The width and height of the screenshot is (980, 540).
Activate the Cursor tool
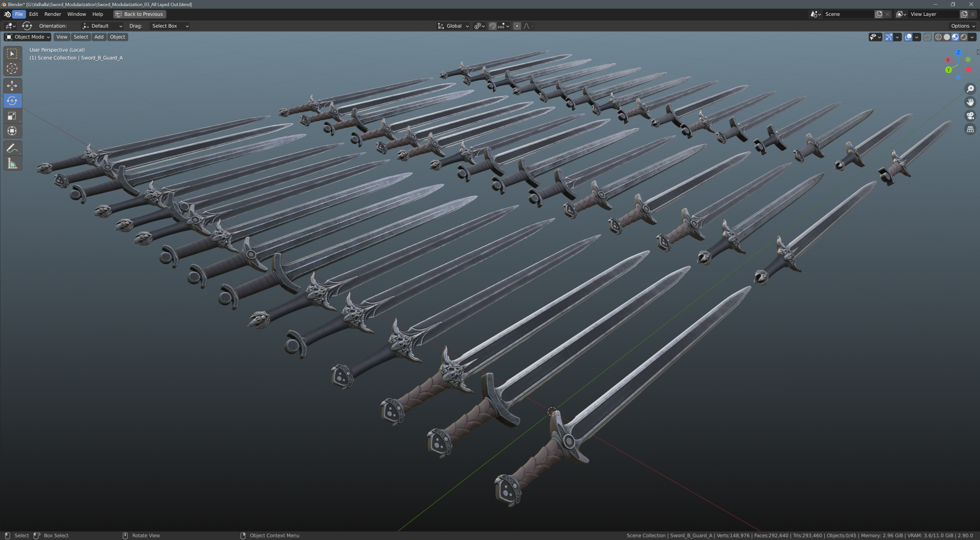12,68
